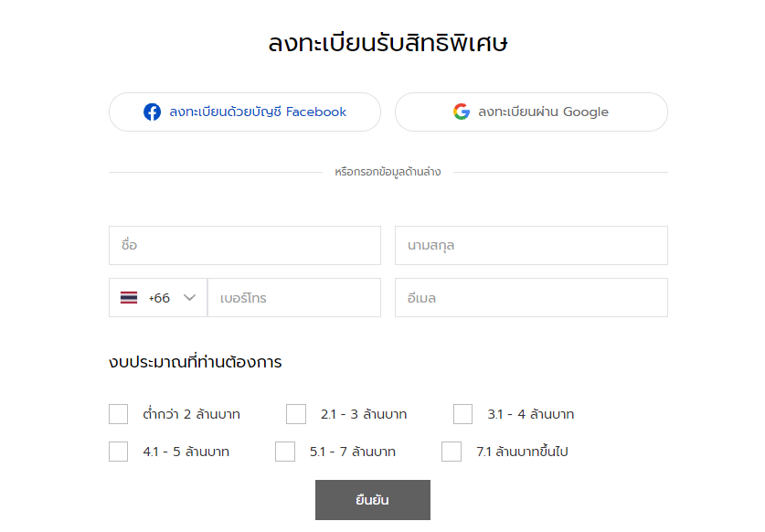Submit the form with ยืนยัน button

(x=373, y=500)
